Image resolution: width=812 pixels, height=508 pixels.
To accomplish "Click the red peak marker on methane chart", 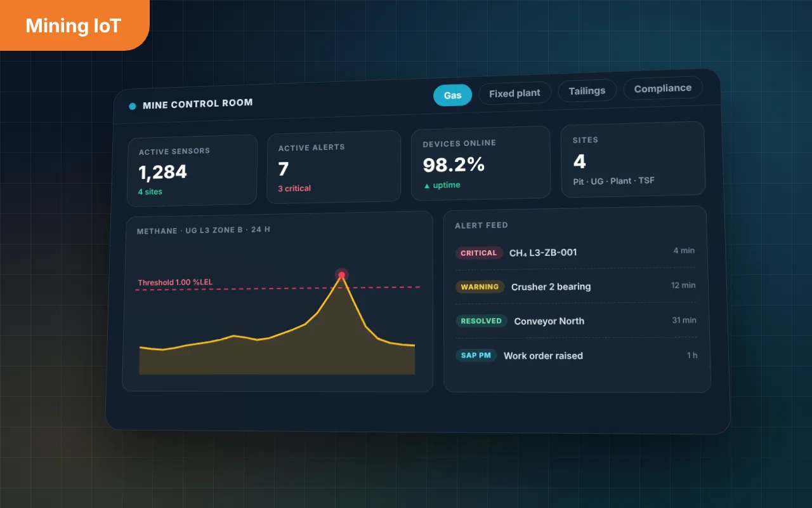I will coord(342,275).
